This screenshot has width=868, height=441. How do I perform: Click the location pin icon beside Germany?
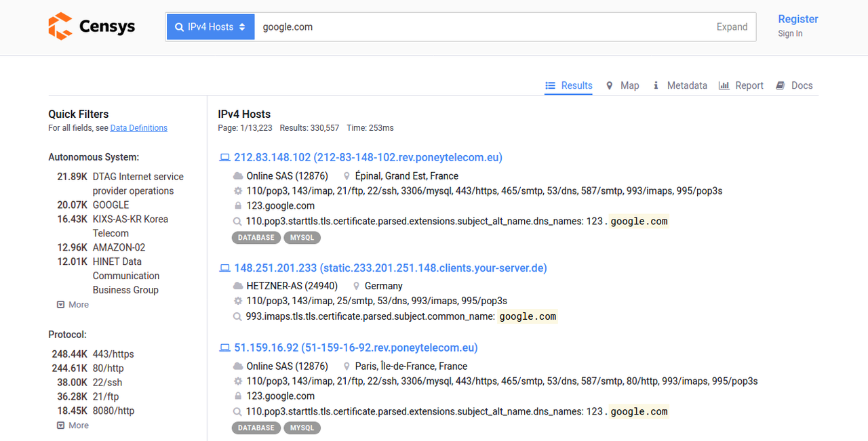pyautogui.click(x=356, y=286)
